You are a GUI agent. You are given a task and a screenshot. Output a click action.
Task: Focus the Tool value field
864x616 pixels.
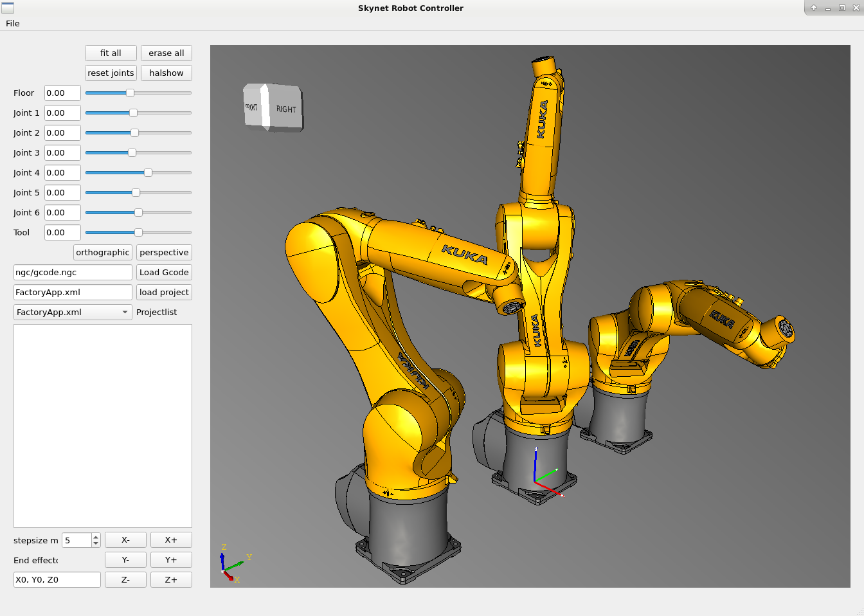tap(62, 233)
